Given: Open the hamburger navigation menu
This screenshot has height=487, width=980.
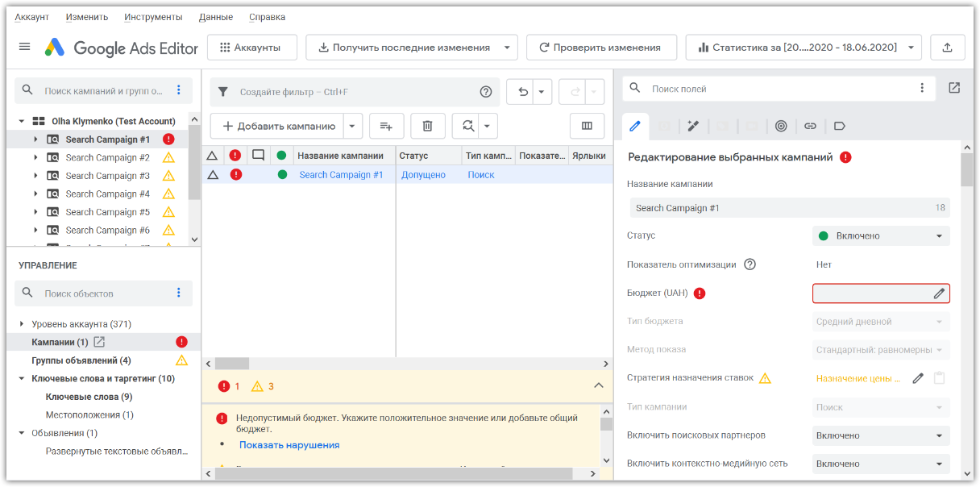Looking at the screenshot, I should click(24, 47).
